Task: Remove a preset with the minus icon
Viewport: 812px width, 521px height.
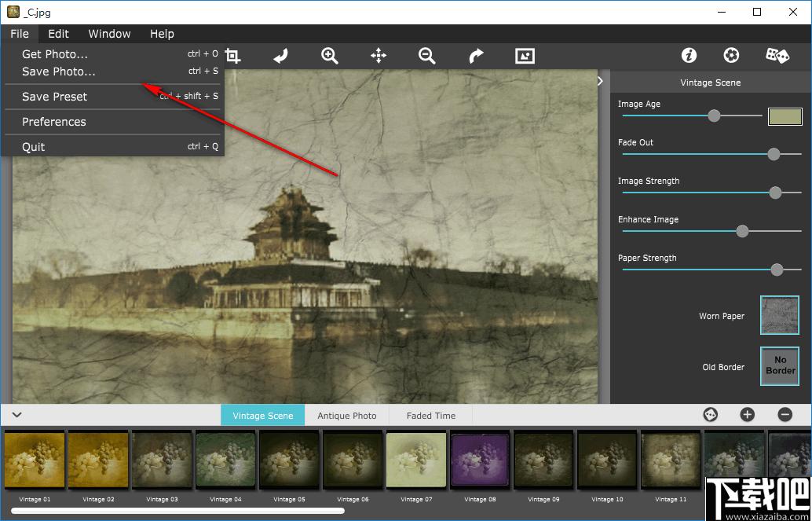Action: click(x=785, y=415)
